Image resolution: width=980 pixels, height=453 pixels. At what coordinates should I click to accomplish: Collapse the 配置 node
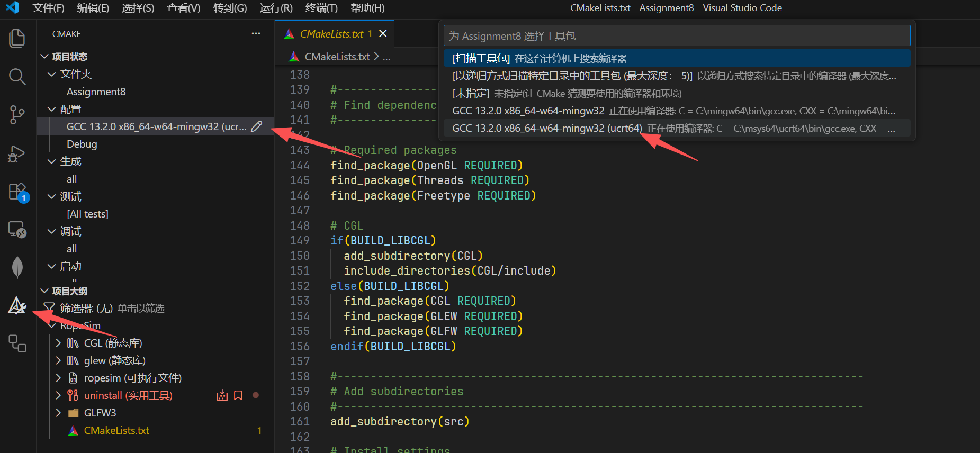pyautogui.click(x=51, y=108)
